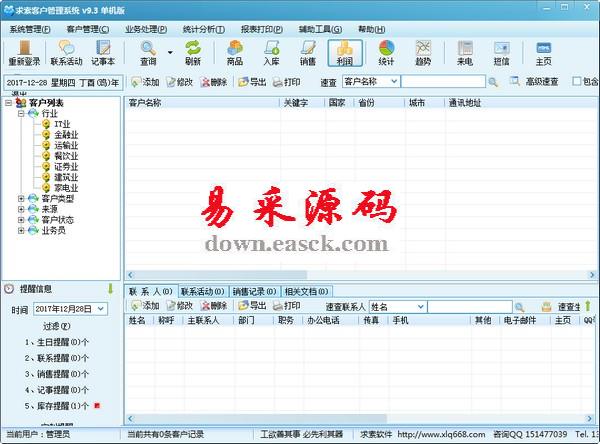Screen dimensions: 600x444
Task: Click the customer search magnifier button
Action: click(x=493, y=82)
